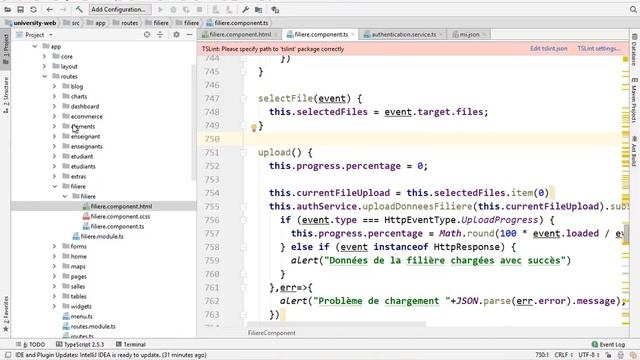
Task: Open the Maven Projects tool window
Action: coord(634,99)
